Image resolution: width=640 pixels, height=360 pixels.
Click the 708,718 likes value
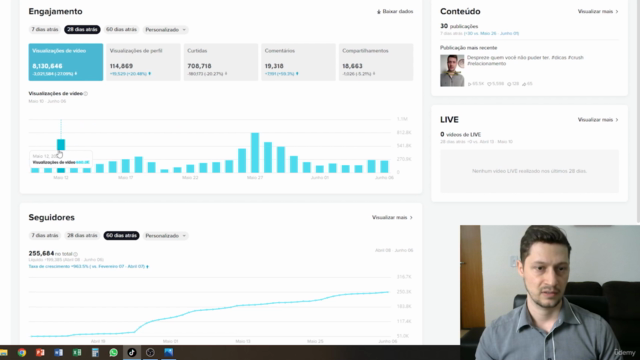click(199, 66)
